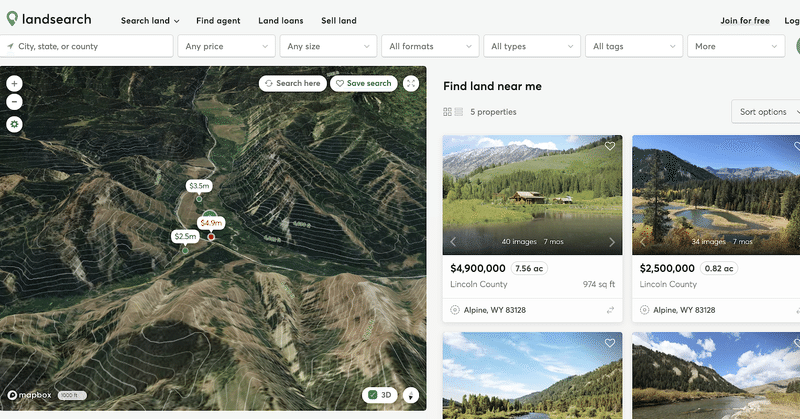Locate Alpine, WY 83128 of $2,500,000 listing
Viewport: 800px width, 419px height.
pyautogui.click(x=644, y=310)
